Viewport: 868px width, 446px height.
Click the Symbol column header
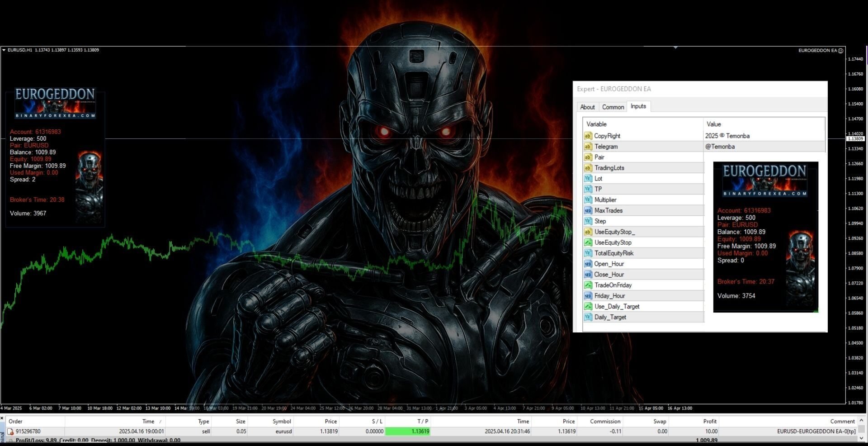[270, 421]
